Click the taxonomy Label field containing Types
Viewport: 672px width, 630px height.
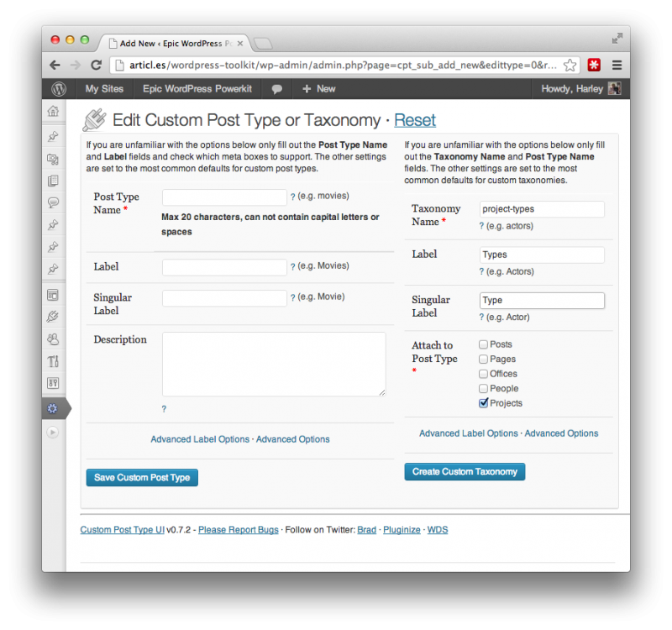[x=542, y=255]
